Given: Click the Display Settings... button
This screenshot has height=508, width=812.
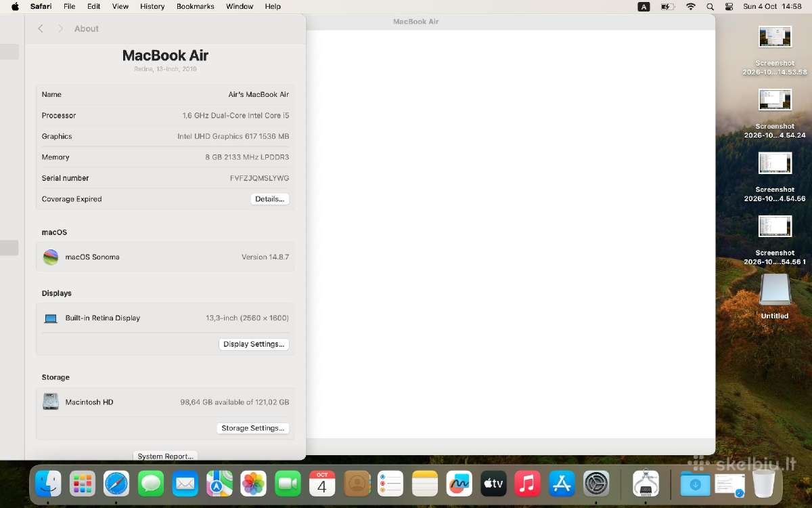Looking at the screenshot, I should (x=254, y=344).
